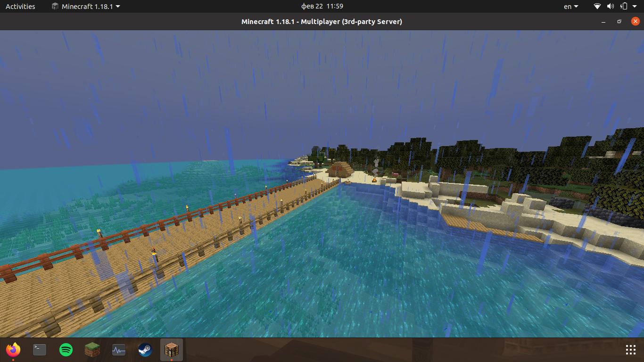This screenshot has height=362, width=644.
Task: Open Firefox from the dock
Action: pos(13,350)
